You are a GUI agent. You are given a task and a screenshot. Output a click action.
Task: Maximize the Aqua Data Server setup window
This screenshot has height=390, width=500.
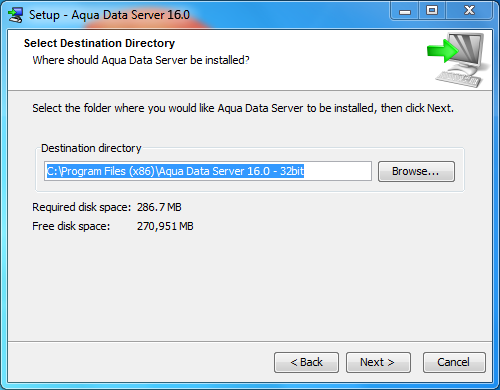click(432, 11)
